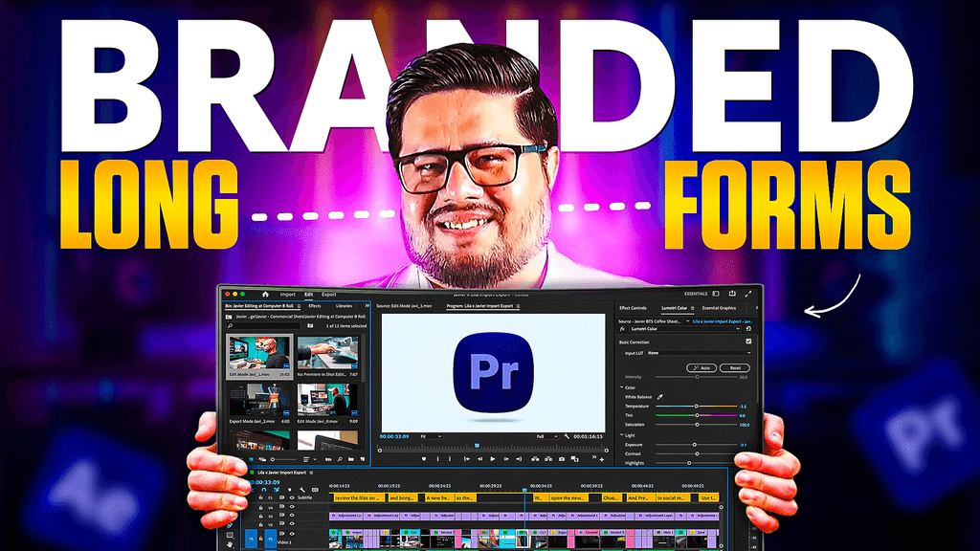
Task: Toggle Linked Selection in the timeline
Action: pyautogui.click(x=277, y=490)
